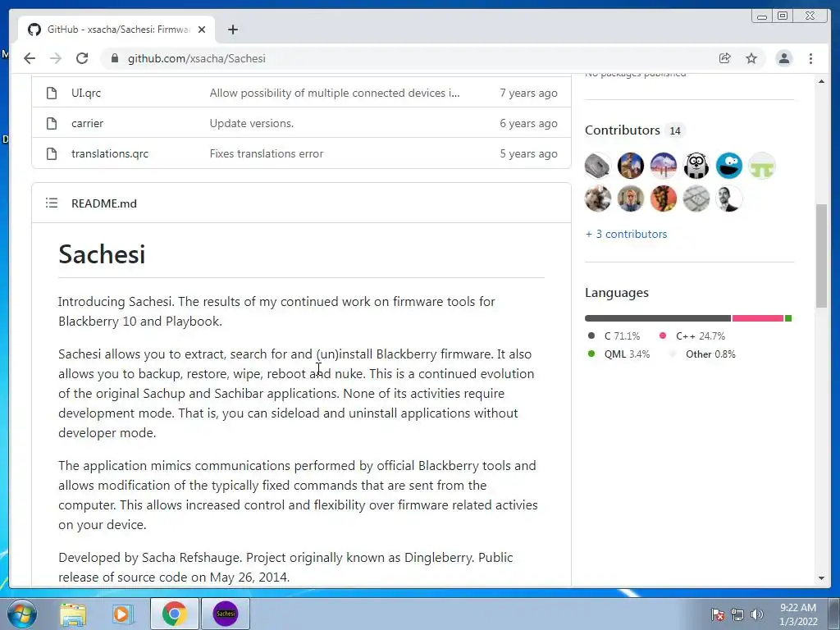Click the scrollbar down arrow

tap(821, 578)
